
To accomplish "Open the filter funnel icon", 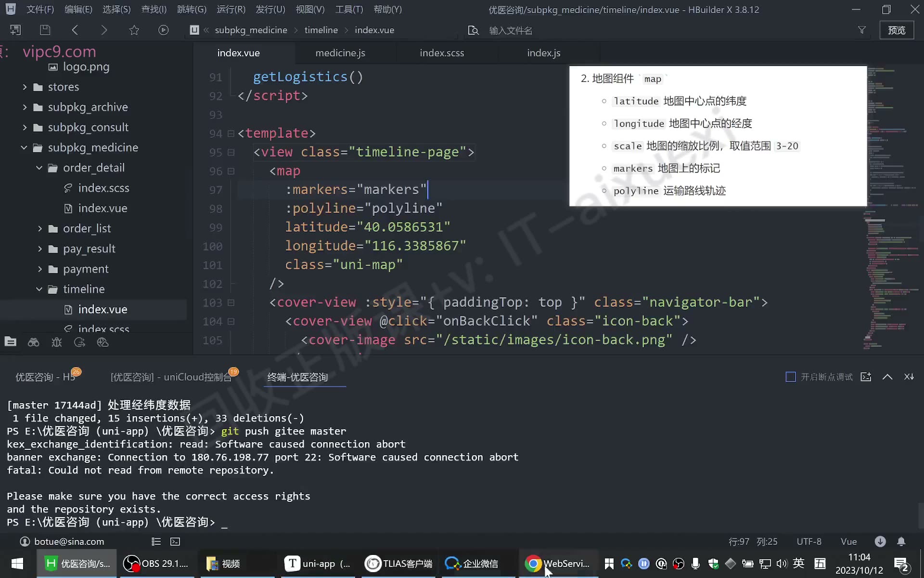I will 862,30.
